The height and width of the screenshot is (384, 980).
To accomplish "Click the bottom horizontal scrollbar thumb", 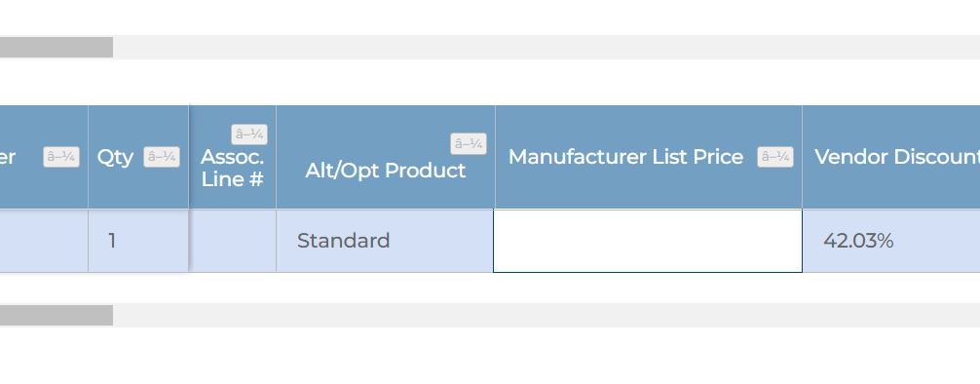I will [x=57, y=315].
